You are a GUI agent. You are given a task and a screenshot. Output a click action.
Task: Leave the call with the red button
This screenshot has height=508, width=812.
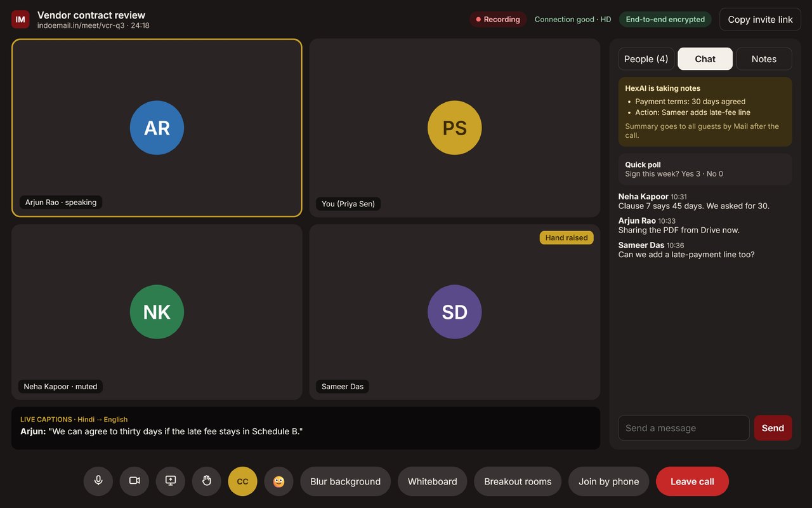coord(692,481)
